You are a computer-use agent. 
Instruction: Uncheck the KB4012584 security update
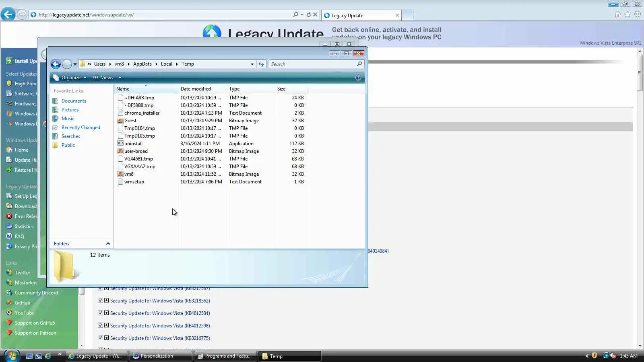(100, 313)
